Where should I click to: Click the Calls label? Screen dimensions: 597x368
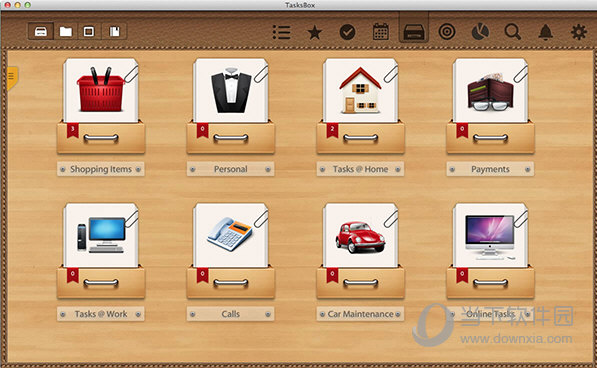point(231,314)
